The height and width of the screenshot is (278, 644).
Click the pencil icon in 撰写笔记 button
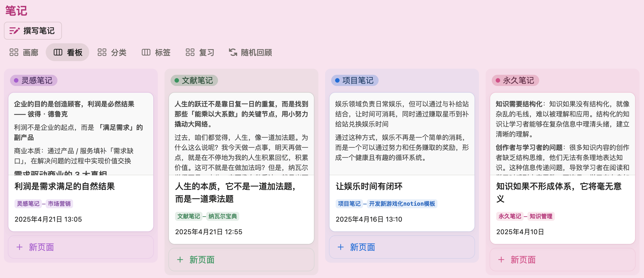coord(15,30)
